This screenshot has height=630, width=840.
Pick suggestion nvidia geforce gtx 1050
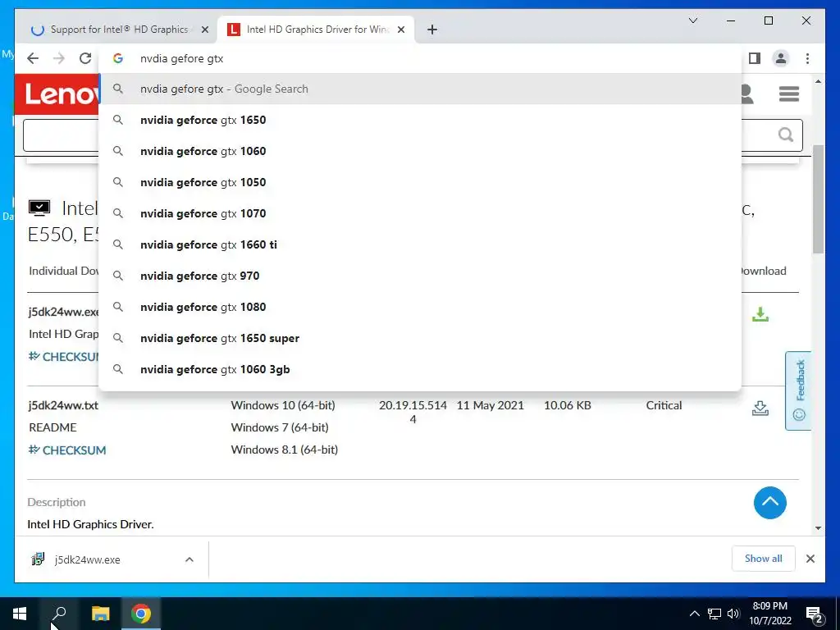pos(419,182)
